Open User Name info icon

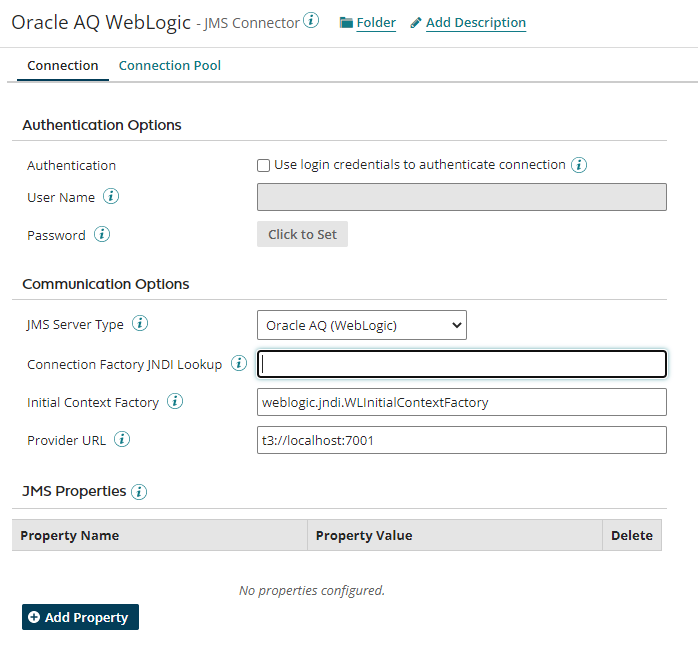111,196
